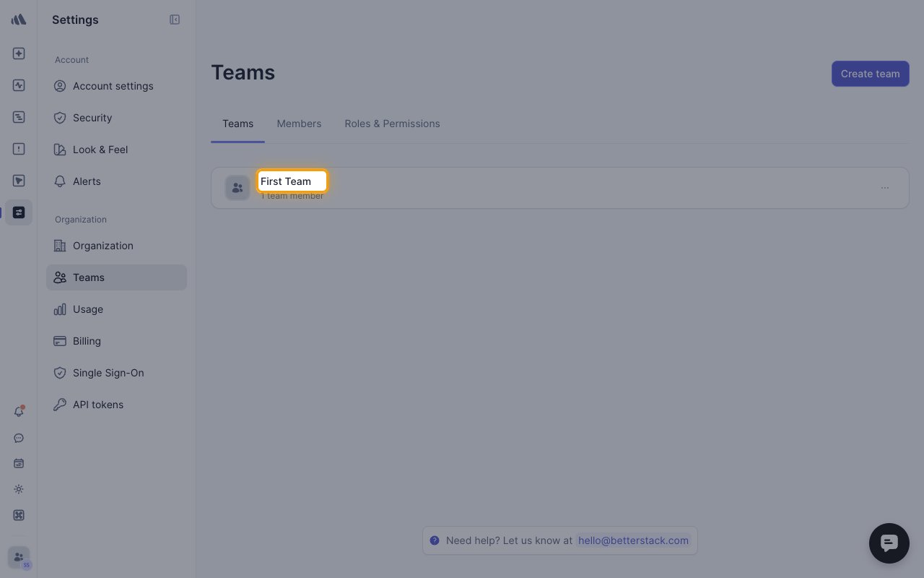The height and width of the screenshot is (578, 924).
Task: Open the logs lines icon in left rail
Action: [x=19, y=117]
